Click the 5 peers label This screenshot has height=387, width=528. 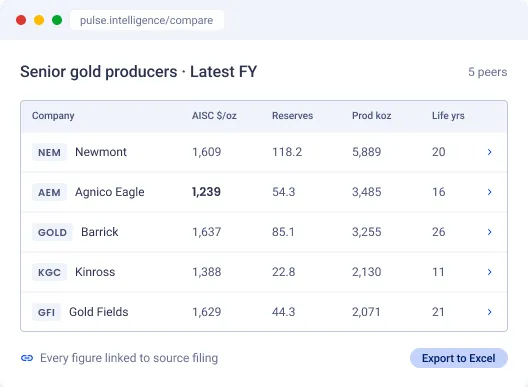coord(488,72)
